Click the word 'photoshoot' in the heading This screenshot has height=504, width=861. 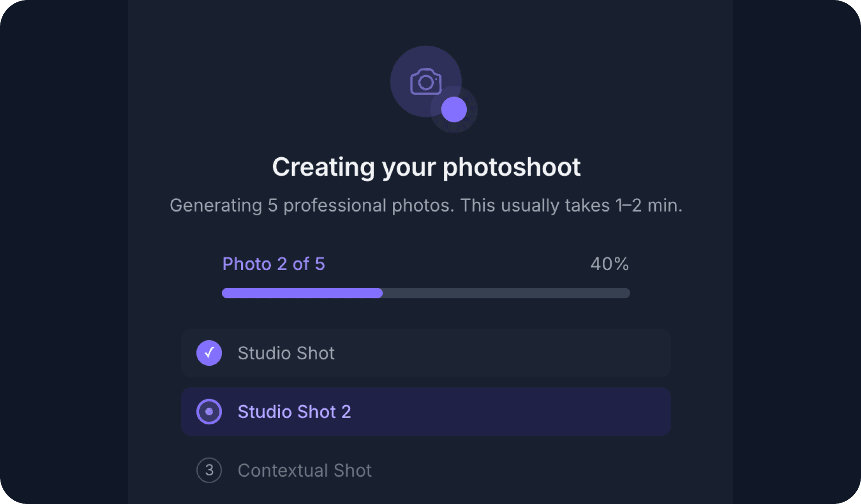point(511,167)
